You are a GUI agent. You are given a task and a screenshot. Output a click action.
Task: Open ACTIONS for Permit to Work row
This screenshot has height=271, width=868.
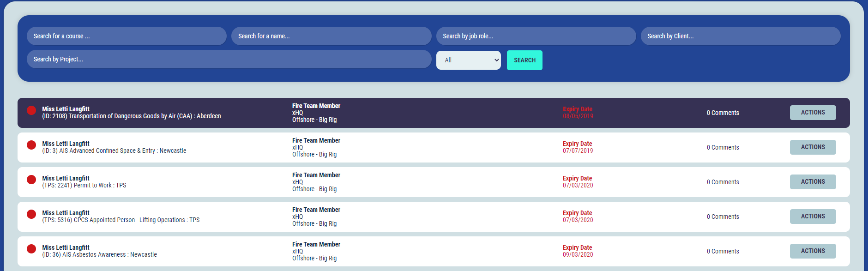tap(813, 182)
